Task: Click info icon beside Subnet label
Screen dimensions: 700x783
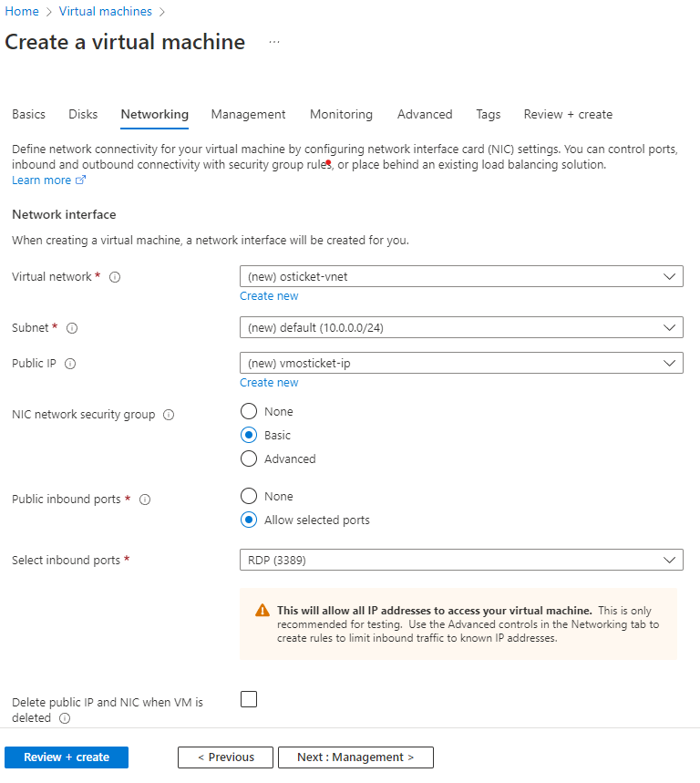Action: pyautogui.click(x=72, y=327)
